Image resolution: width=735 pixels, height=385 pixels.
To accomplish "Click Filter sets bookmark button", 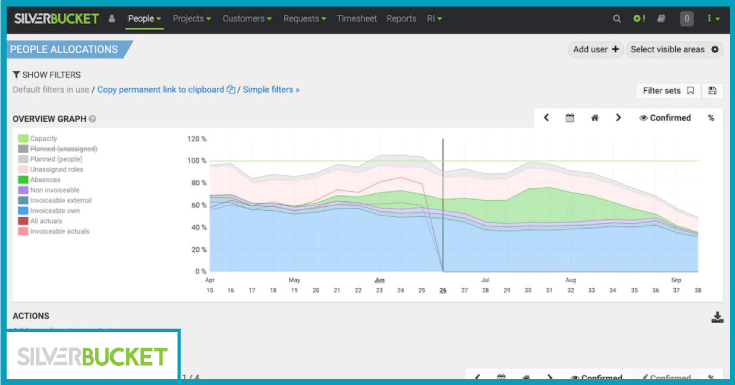I will 668,91.
